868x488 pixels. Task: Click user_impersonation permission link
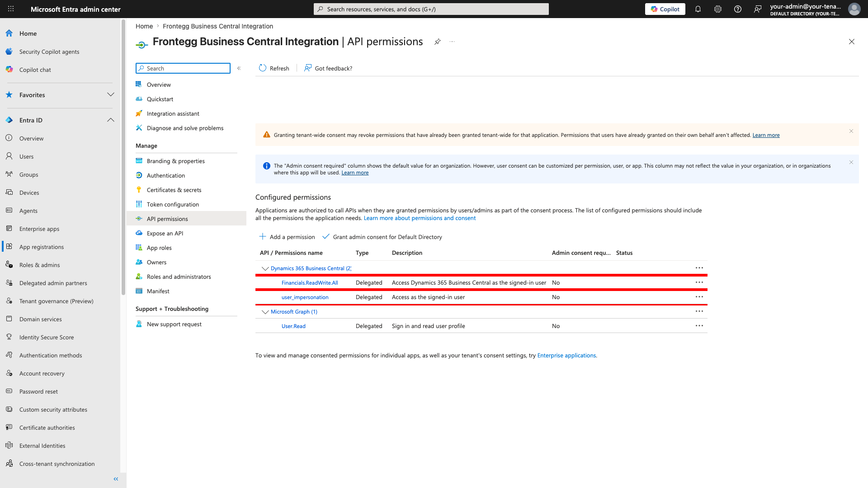pyautogui.click(x=305, y=297)
